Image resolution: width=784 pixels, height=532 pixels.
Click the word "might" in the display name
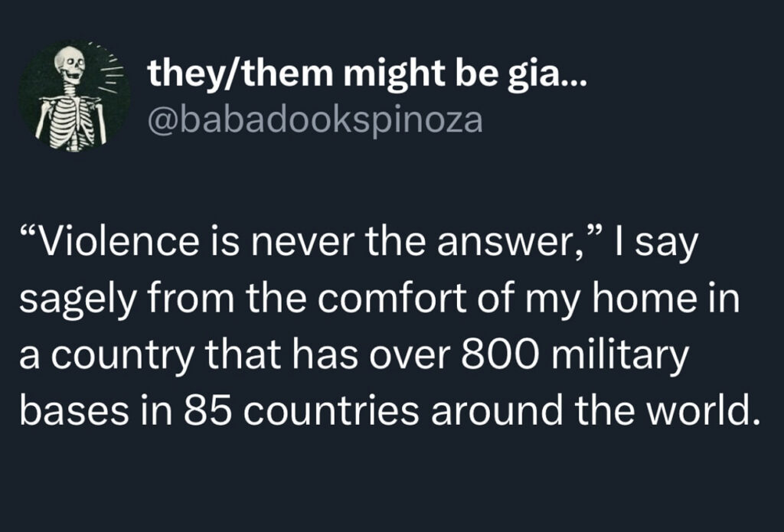point(391,74)
